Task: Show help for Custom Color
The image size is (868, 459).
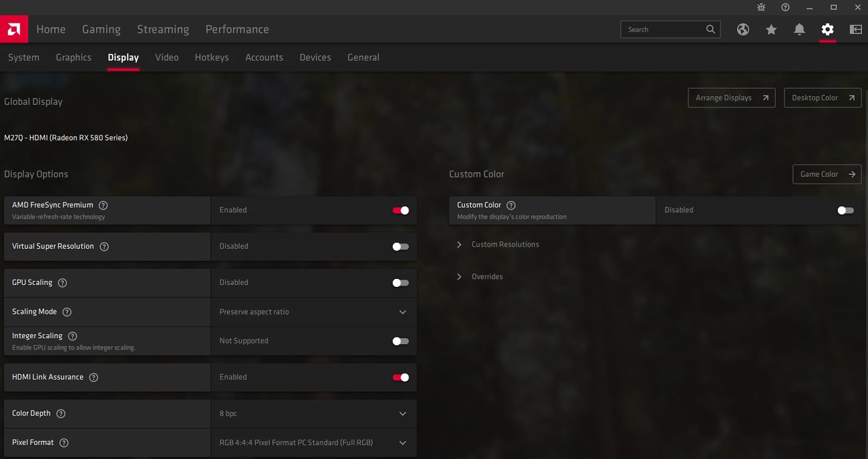Action: coord(511,205)
